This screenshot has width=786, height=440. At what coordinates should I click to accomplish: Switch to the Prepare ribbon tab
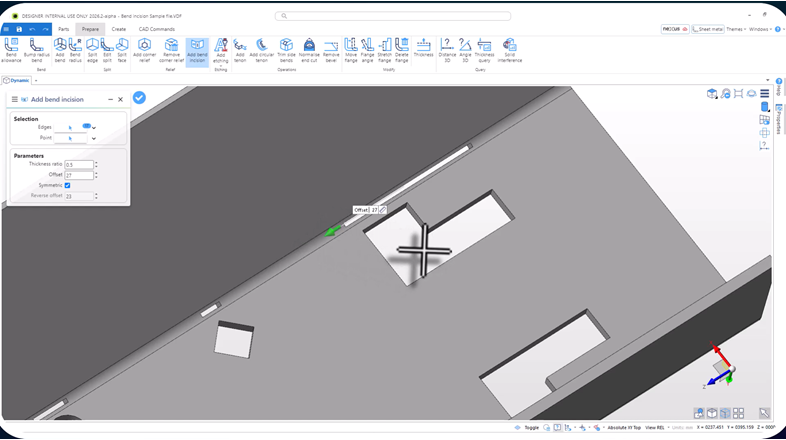coord(90,29)
